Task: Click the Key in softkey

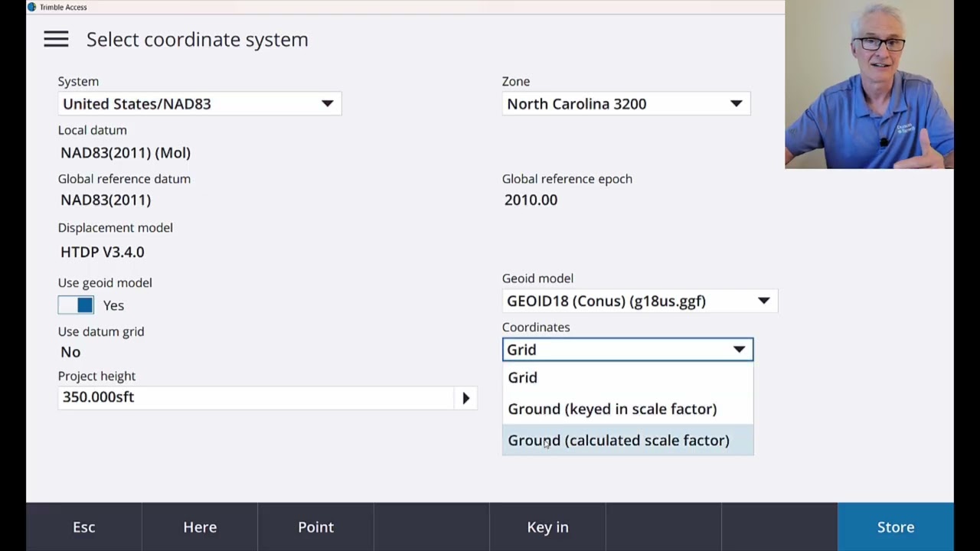Action: point(547,527)
